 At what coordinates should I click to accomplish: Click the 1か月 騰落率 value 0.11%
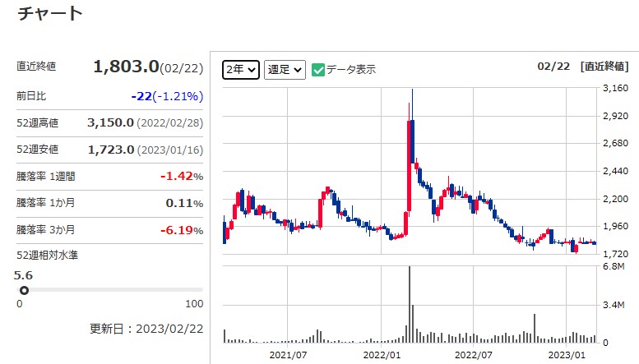click(x=184, y=203)
